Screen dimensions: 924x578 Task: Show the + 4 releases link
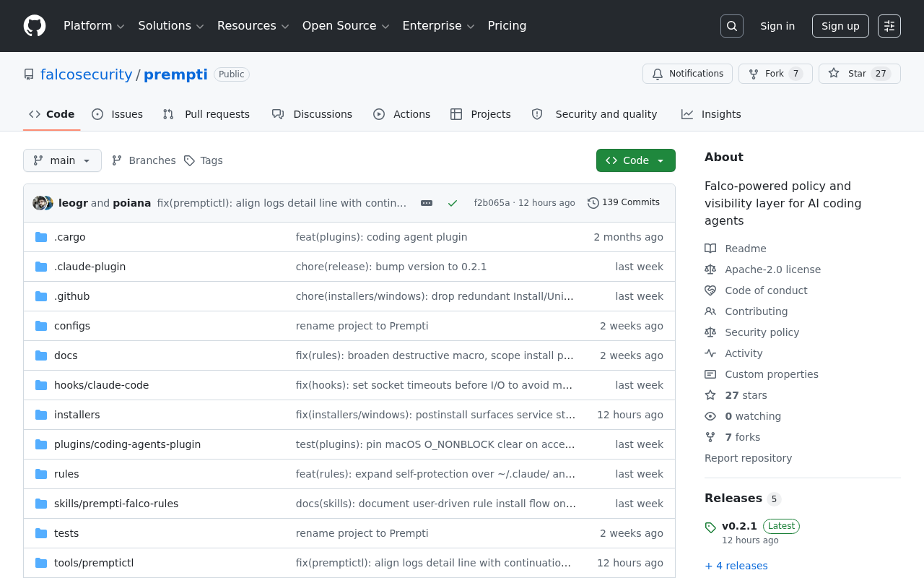[736, 566]
